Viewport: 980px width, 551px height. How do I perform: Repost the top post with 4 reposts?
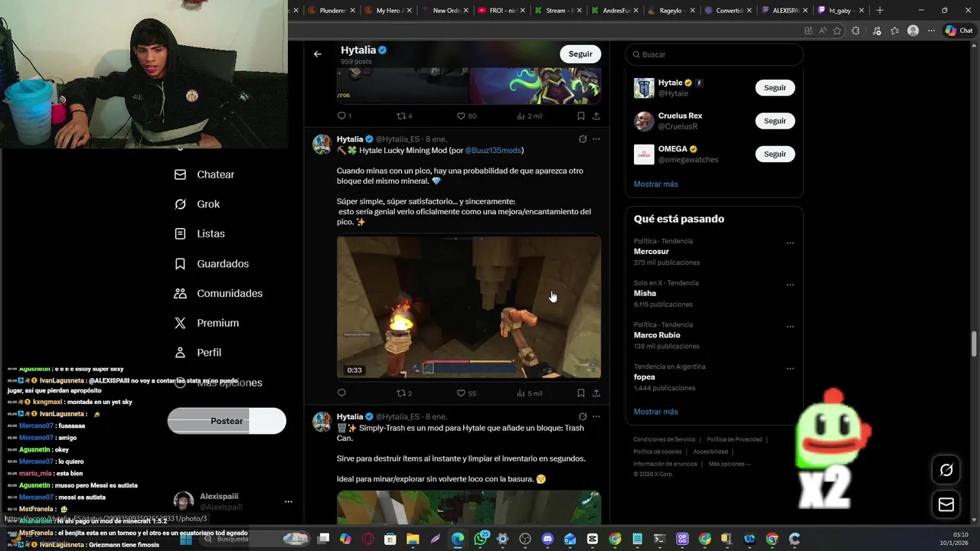tap(403, 116)
